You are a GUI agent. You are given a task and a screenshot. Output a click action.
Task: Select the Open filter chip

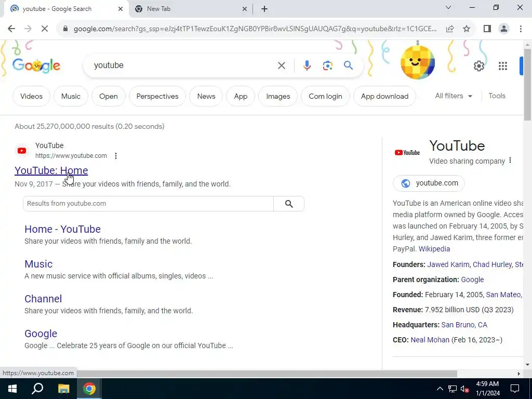tap(109, 96)
